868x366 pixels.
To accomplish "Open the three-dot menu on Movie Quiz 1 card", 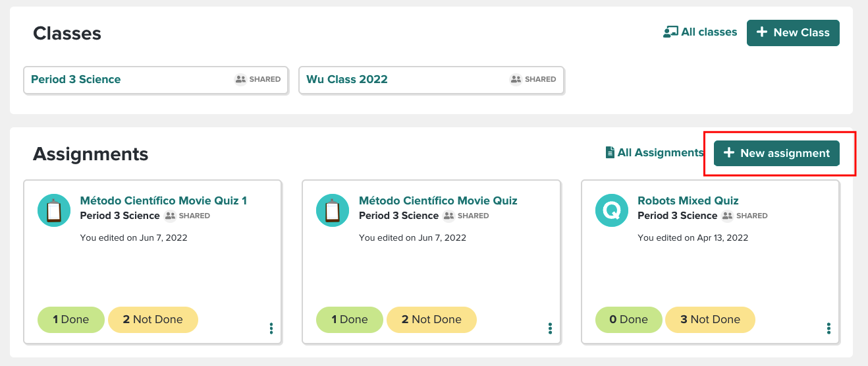I will tap(271, 328).
